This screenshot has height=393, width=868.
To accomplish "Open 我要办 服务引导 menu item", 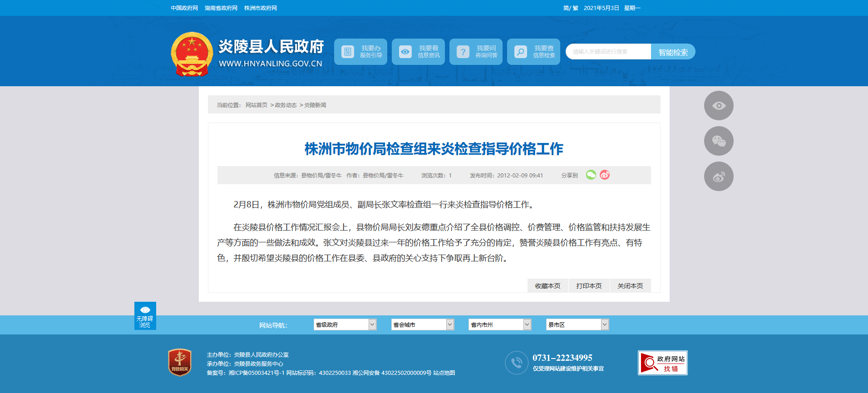I will 360,52.
